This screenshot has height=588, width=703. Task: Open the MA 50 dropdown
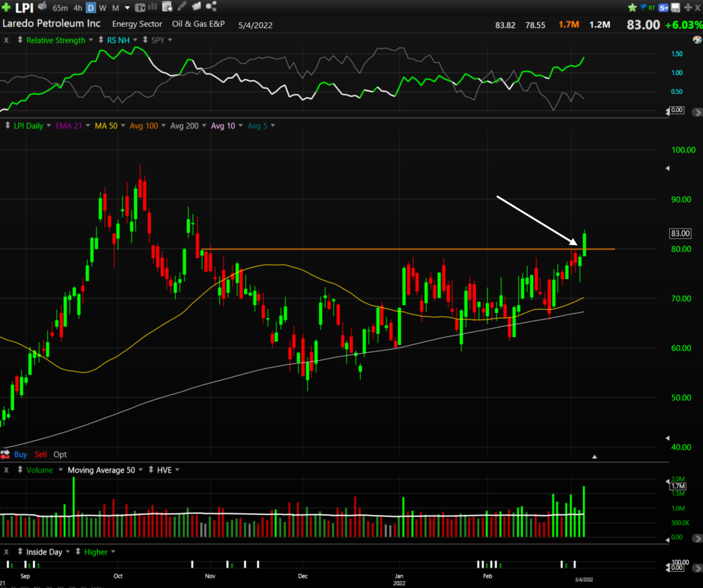[x=123, y=126]
